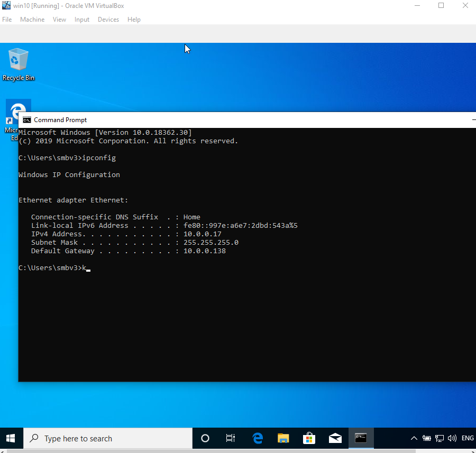Show hidden system tray icons
Screen dimensions: 476x453
pos(414,438)
